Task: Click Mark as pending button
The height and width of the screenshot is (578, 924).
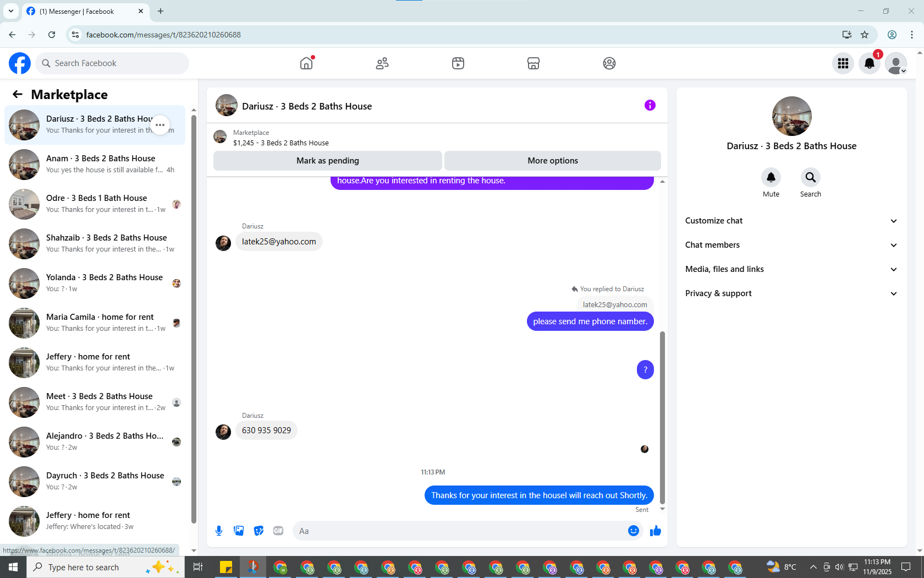Action: pos(328,161)
